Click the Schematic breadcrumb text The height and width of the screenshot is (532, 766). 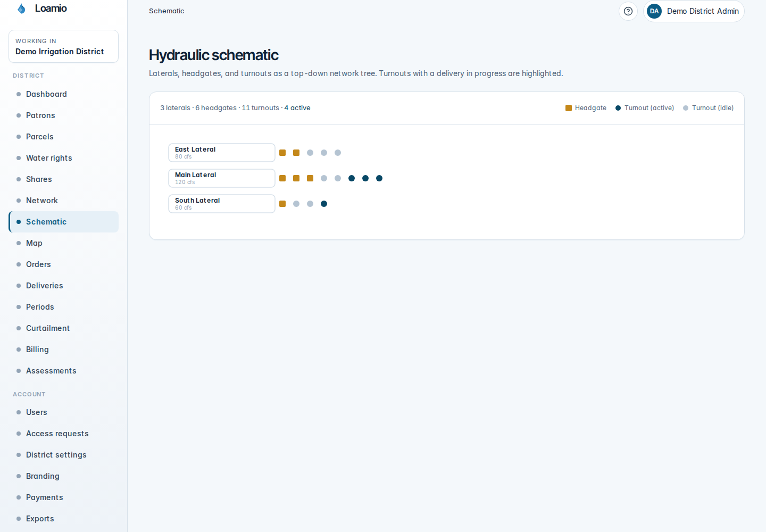tap(166, 11)
